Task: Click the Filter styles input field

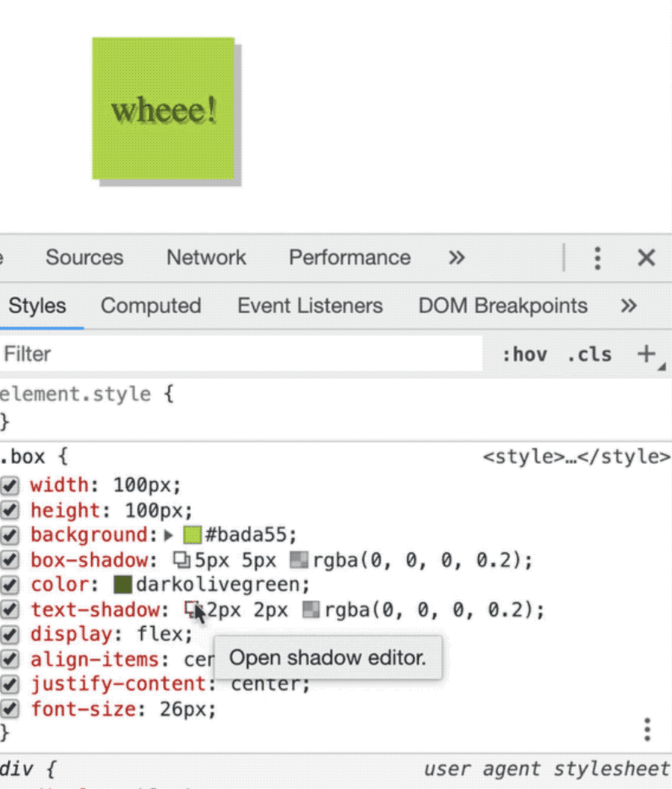Action: pos(239,354)
